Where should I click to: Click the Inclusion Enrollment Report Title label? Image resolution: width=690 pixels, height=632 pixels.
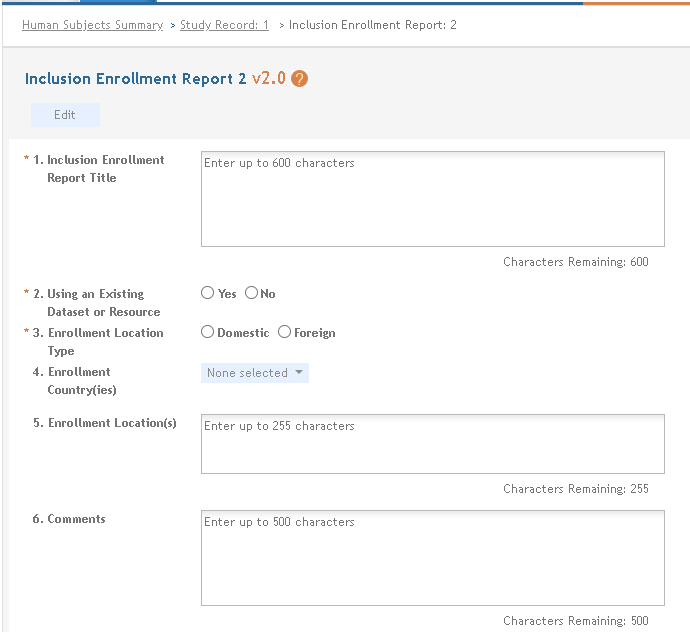(105, 169)
